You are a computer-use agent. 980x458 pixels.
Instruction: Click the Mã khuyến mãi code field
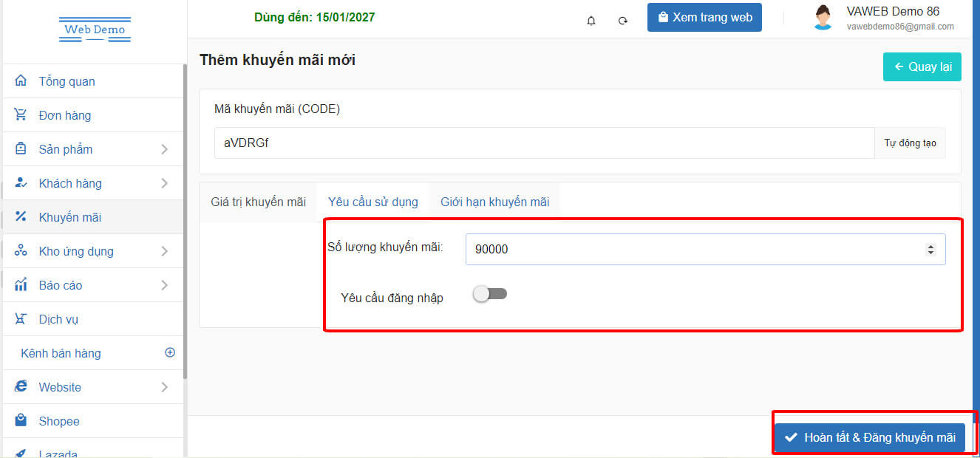coord(543,143)
